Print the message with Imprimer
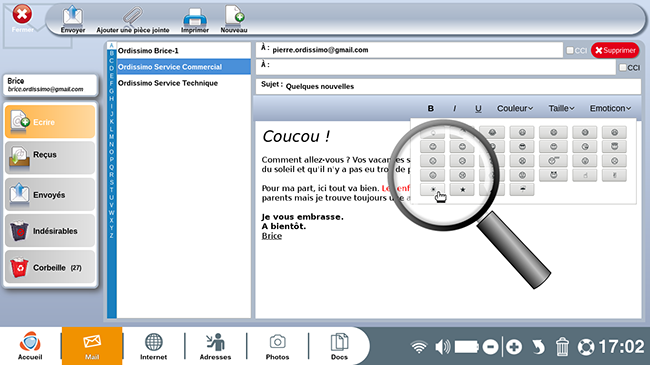650x365 pixels. 194,19
